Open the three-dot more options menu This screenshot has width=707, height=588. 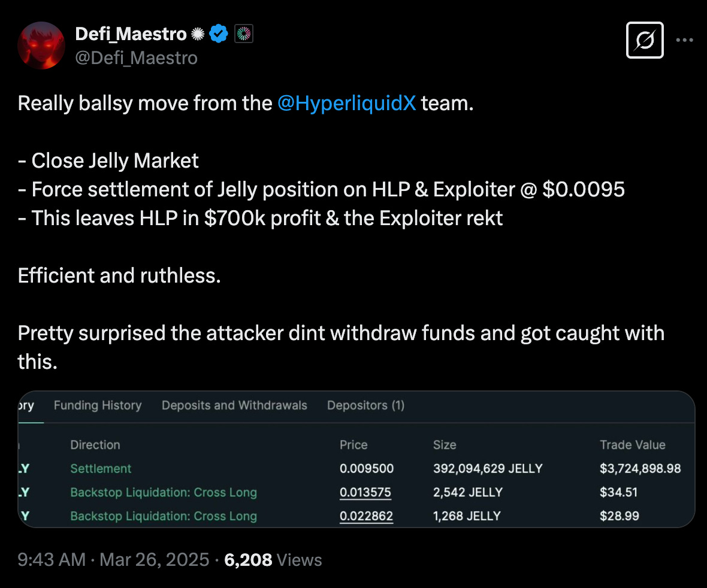pos(685,40)
